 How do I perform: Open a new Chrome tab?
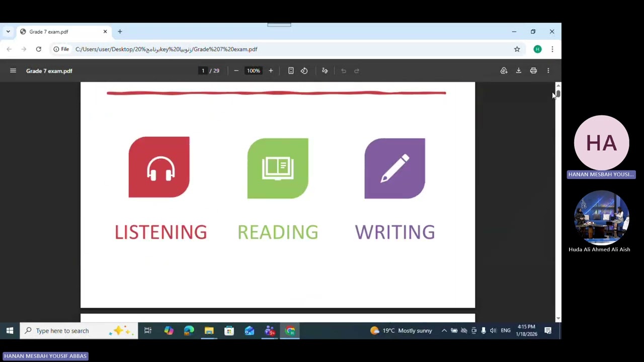(120, 32)
